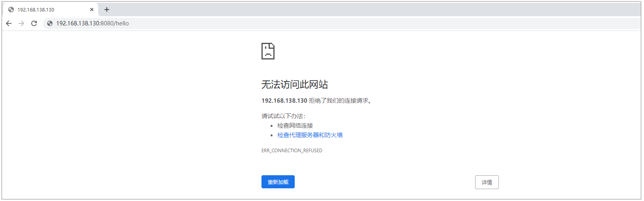The height and width of the screenshot is (201, 644).
Task: Click the 拒绝了我们的连接请求 message text
Action: pyautogui.click(x=340, y=101)
